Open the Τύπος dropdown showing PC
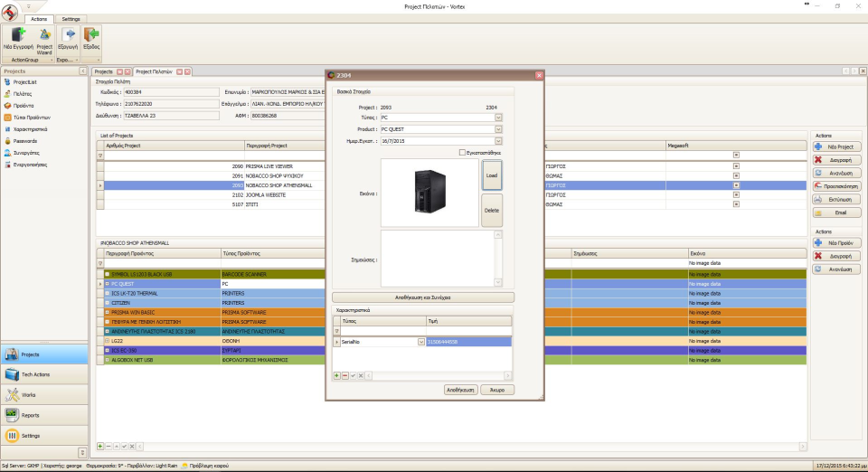Screen dimensions: 868x472 click(498, 118)
